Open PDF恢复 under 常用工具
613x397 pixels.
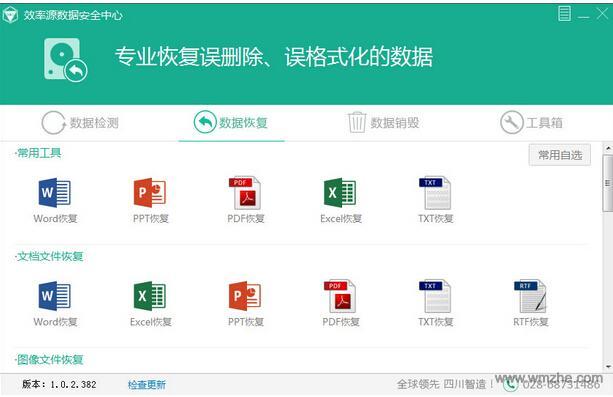(x=246, y=200)
